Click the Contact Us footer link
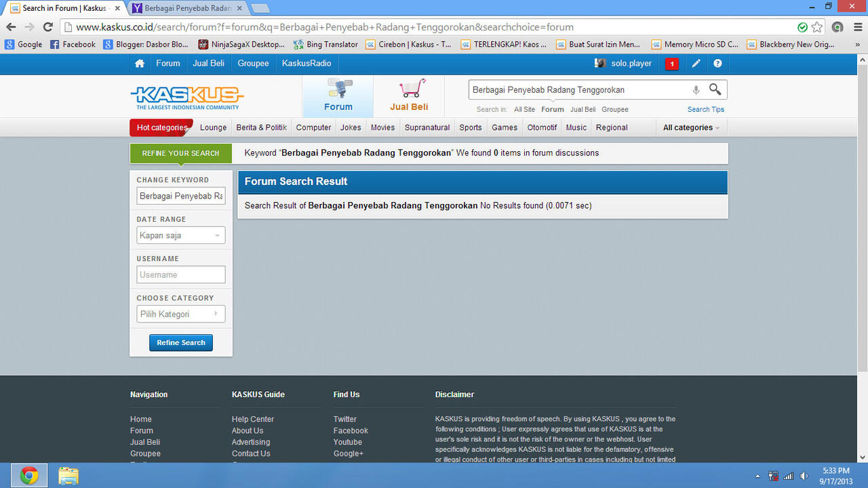The image size is (868, 488). tap(251, 453)
